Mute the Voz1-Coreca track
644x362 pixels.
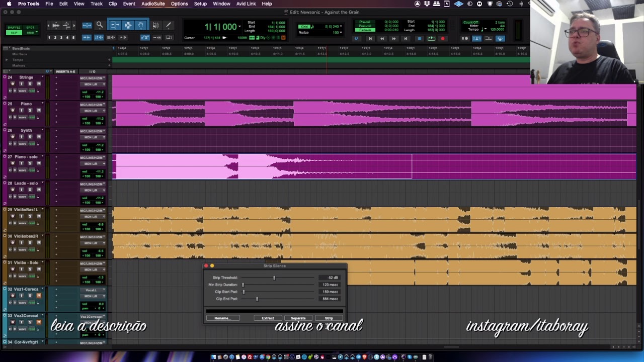coord(39,296)
